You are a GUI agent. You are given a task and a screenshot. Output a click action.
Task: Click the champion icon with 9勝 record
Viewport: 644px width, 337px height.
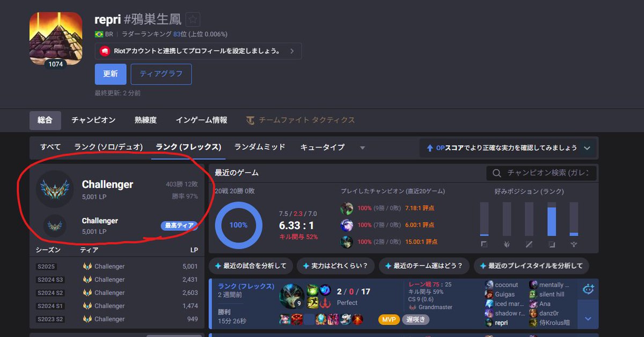tap(347, 208)
